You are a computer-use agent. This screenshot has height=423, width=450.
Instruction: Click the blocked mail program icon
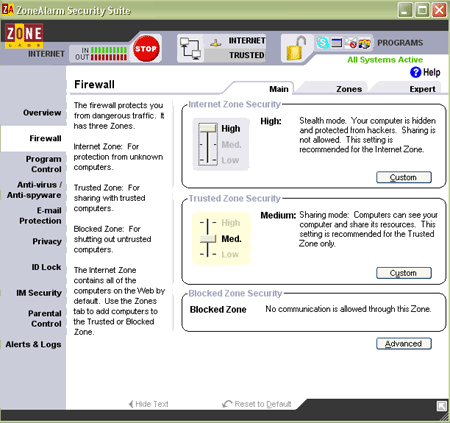[351, 43]
